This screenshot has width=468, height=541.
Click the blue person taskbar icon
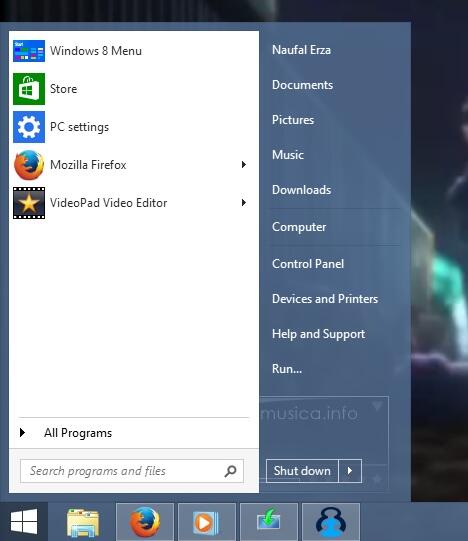[331, 522]
